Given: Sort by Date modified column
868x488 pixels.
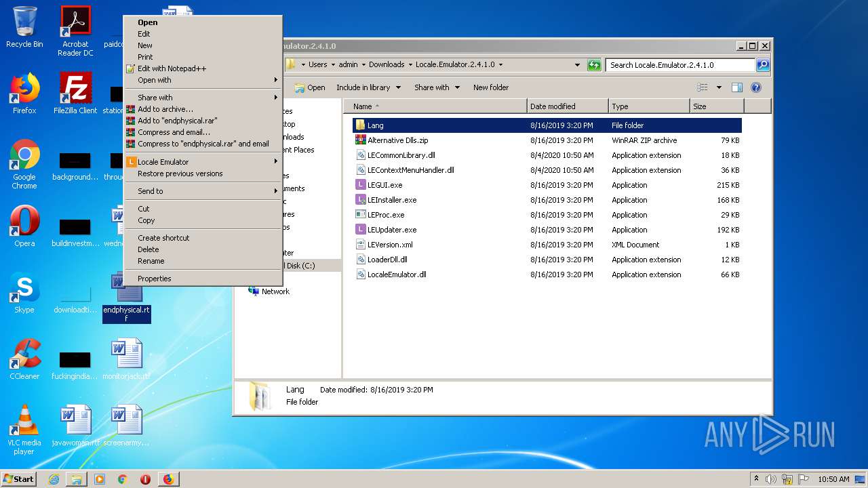Looking at the screenshot, I should pyautogui.click(x=568, y=106).
